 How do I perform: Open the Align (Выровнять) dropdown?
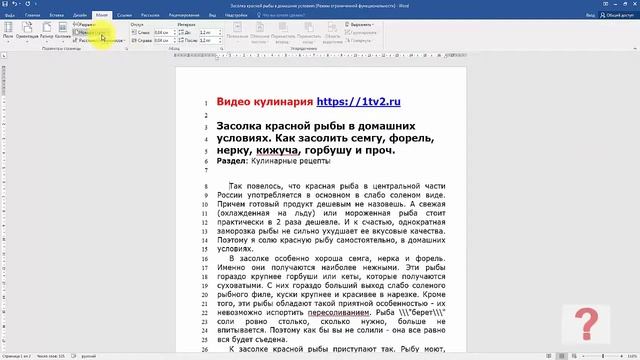[x=360, y=24]
